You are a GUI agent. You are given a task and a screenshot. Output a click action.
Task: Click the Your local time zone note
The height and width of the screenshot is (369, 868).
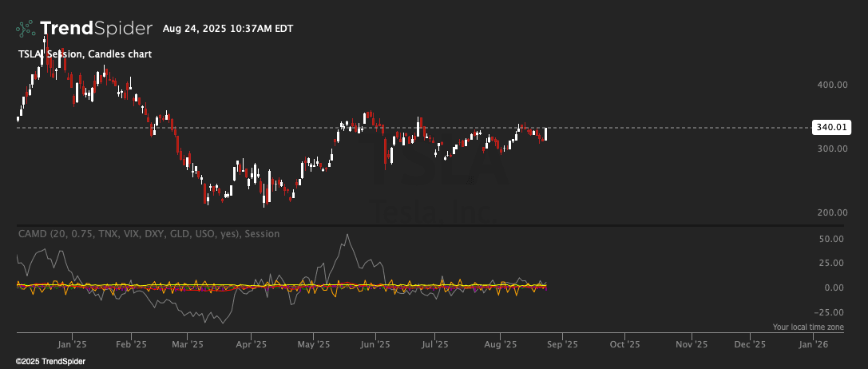[x=808, y=327]
